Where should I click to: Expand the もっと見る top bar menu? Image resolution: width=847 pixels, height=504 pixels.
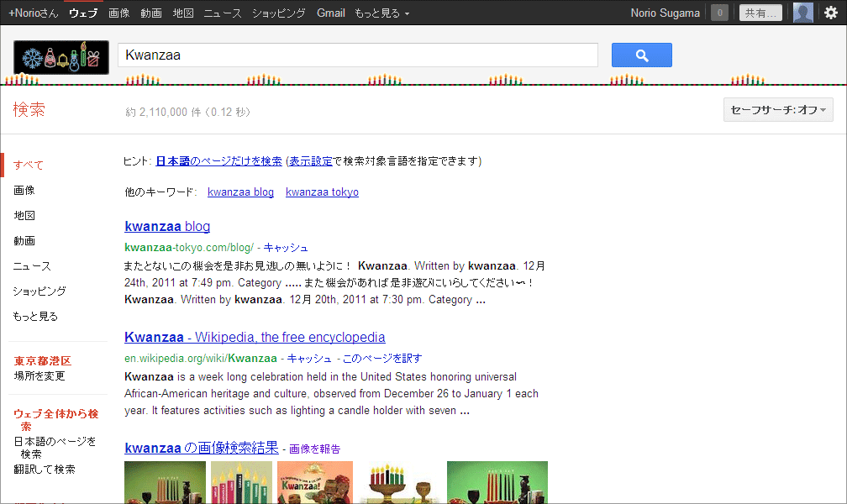(x=381, y=13)
